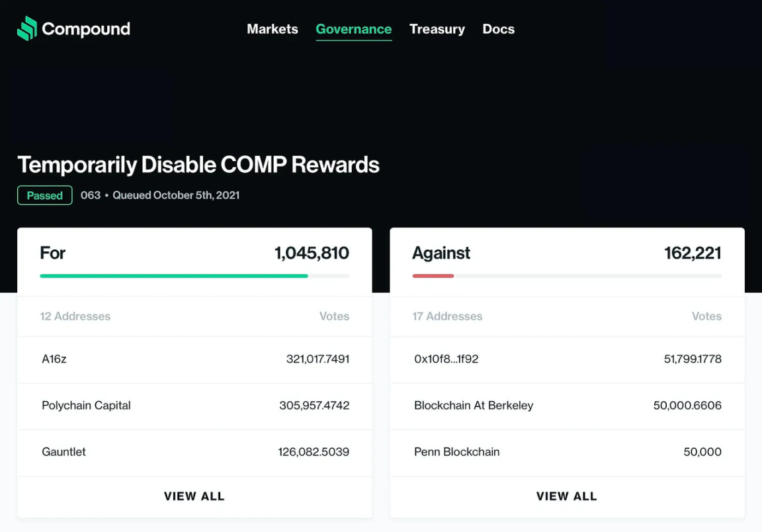Viewport: 762px width, 532px height.
Task: Click the Against total 162,221 figure
Action: 693,253
